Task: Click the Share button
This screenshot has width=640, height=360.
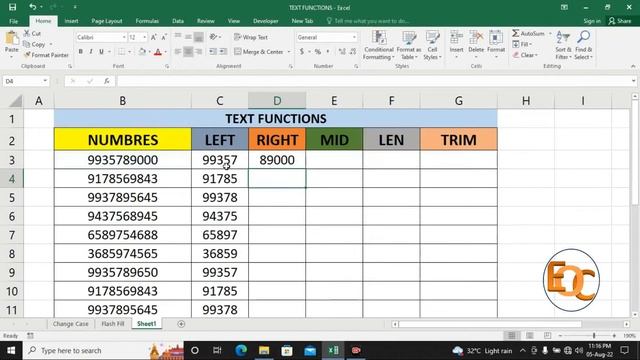Action: (x=620, y=21)
